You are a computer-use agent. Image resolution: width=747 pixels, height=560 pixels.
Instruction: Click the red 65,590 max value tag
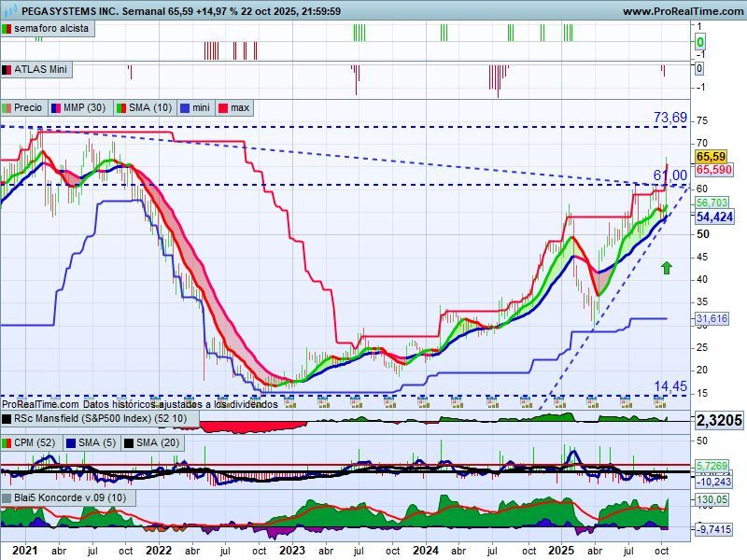[713, 170]
